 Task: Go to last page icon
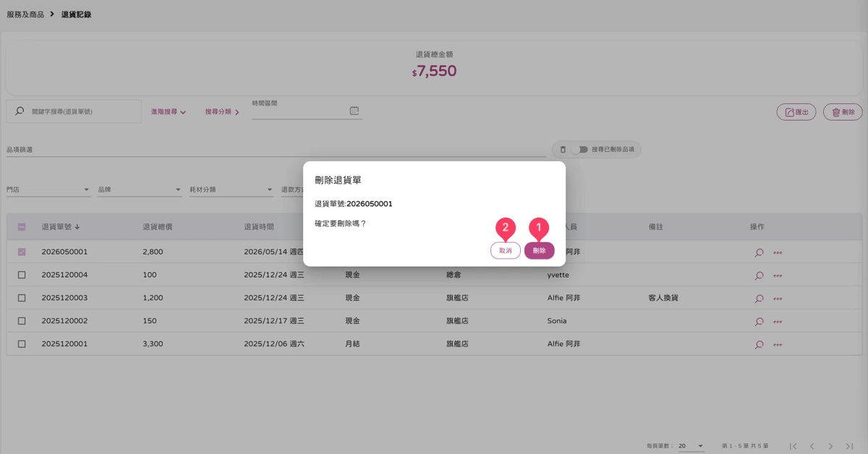[850, 446]
